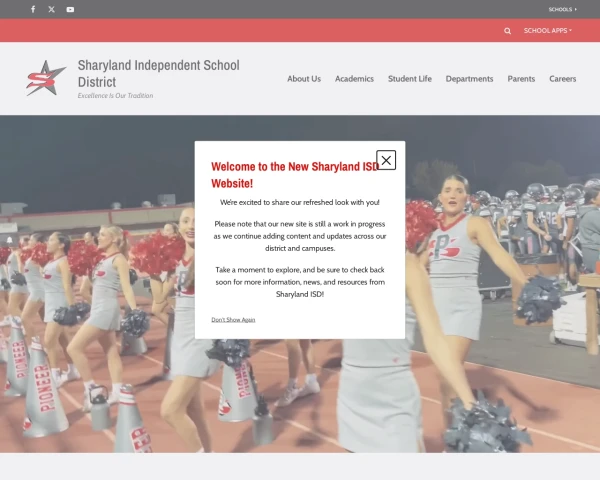Click the Excellence Is Our Tradition tagline

tap(115, 96)
